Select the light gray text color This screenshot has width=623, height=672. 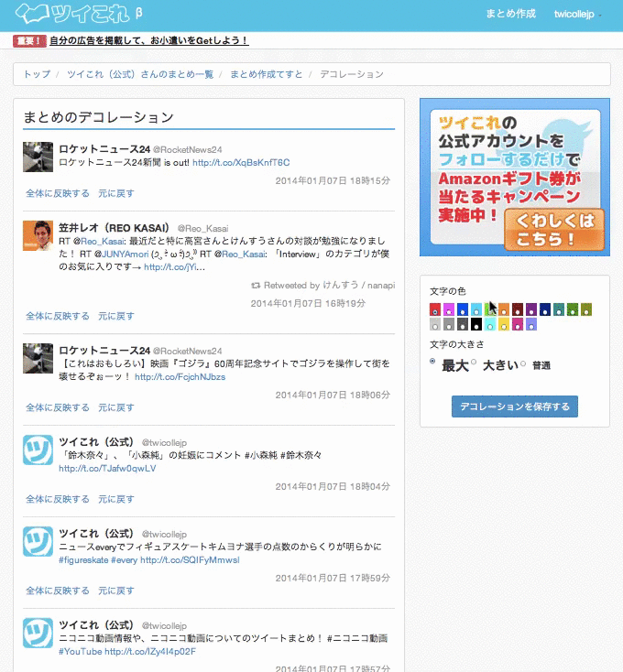435,324
